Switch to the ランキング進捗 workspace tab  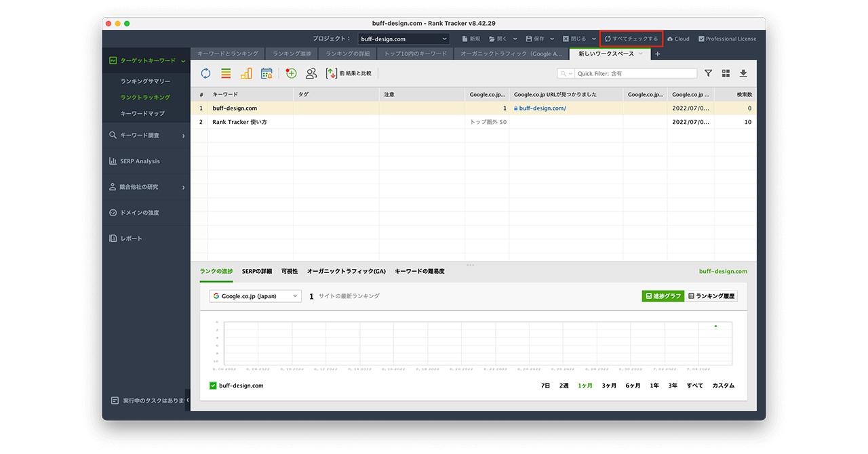click(292, 54)
